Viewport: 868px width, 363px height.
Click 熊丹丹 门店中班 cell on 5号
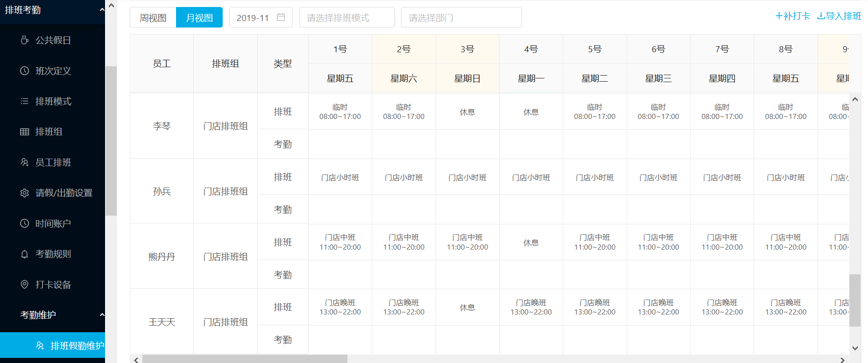(595, 242)
